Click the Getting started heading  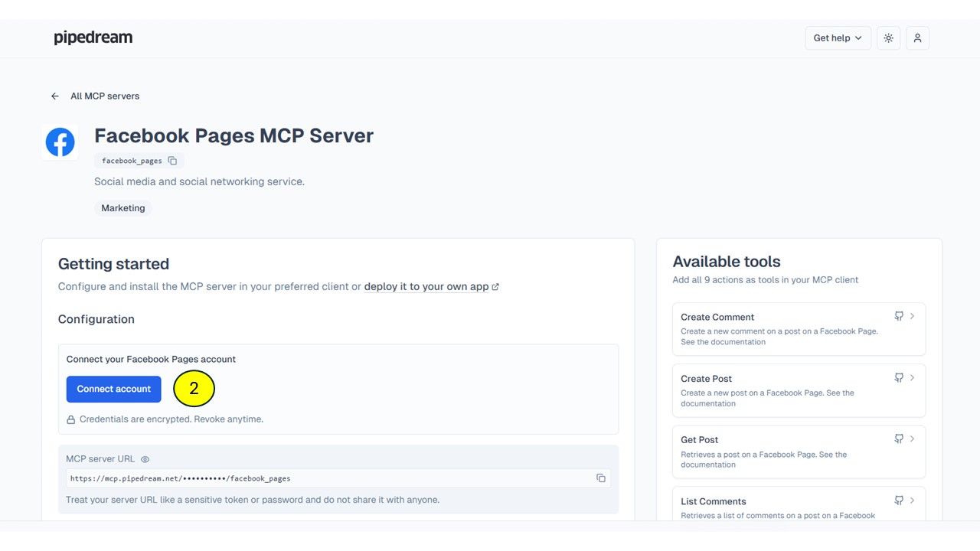113,264
